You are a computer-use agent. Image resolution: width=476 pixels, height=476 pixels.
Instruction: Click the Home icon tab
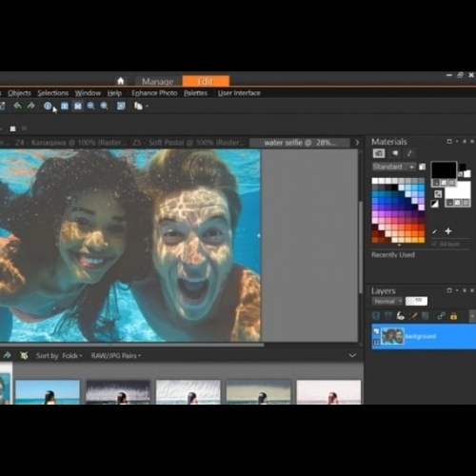[x=121, y=81]
